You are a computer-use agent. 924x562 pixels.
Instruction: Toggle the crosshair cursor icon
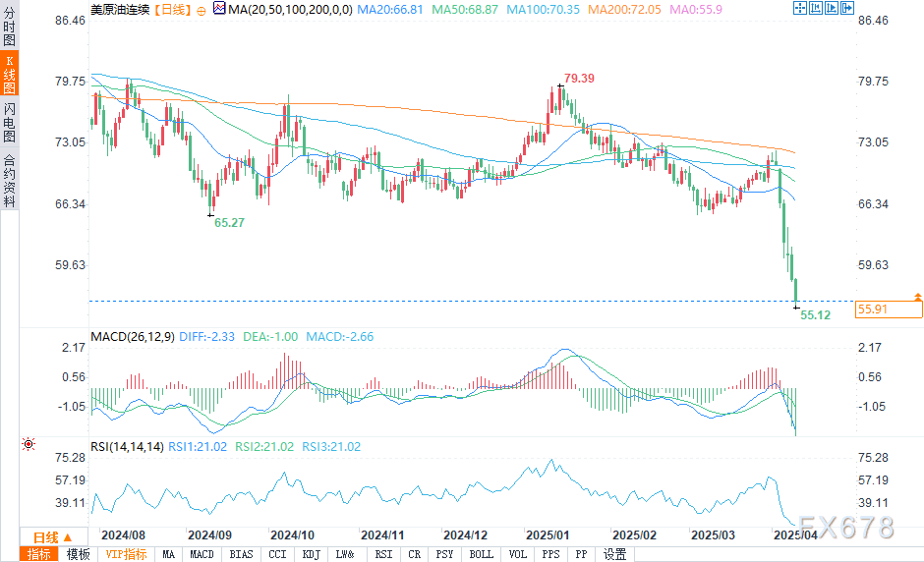[x=799, y=8]
